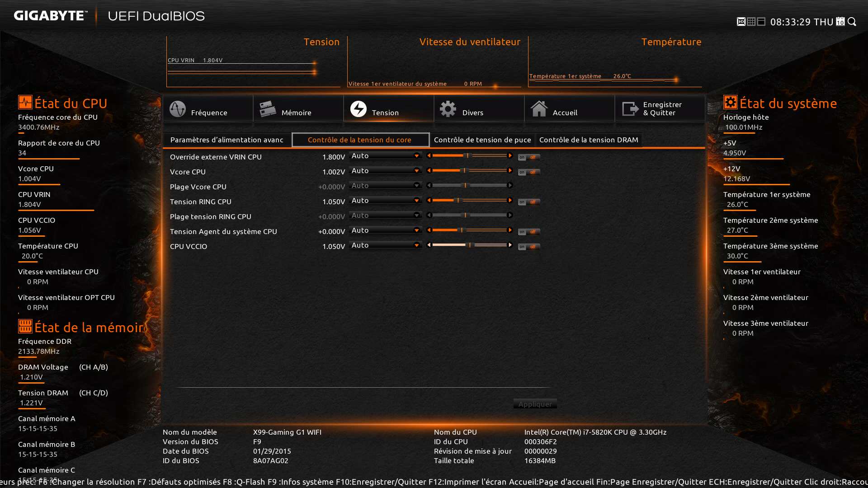Adjust the CPU VCCIO voltage slider
Viewport: 868px width, 488px height.
469,245
